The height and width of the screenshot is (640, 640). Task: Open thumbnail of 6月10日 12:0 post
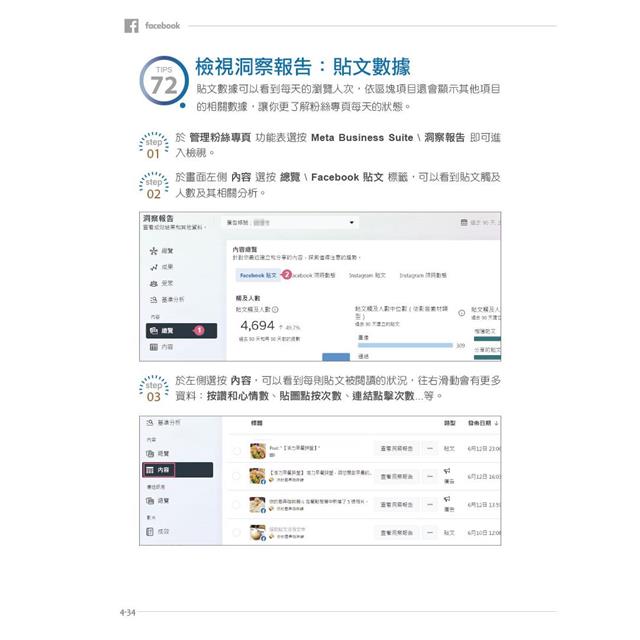pyautogui.click(x=258, y=533)
